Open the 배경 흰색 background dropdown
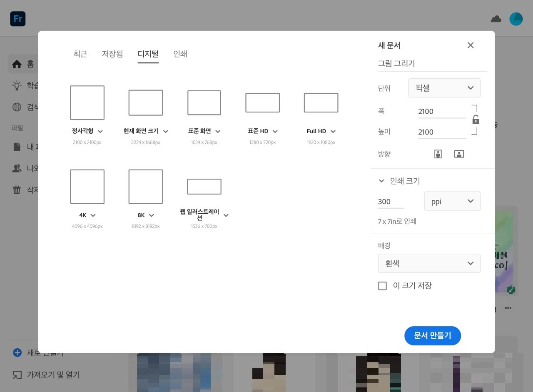Image resolution: width=533 pixels, height=392 pixels. (x=429, y=263)
